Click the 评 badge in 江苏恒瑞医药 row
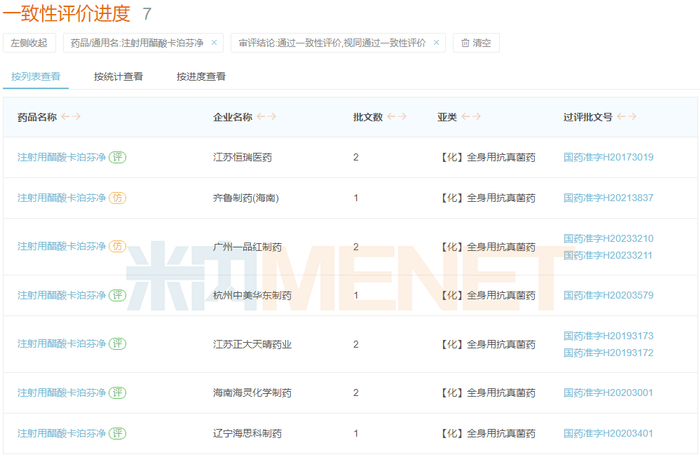The image size is (700, 457). [117, 157]
